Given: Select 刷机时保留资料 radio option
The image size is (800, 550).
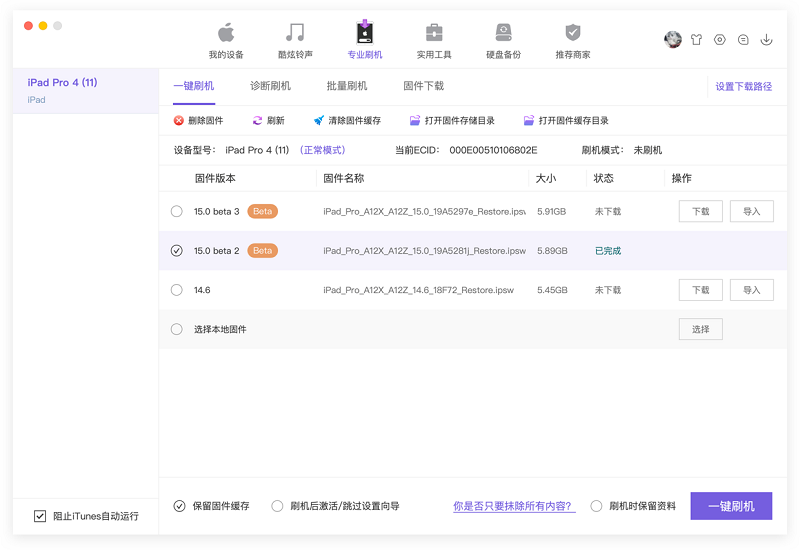Looking at the screenshot, I should tap(597, 506).
